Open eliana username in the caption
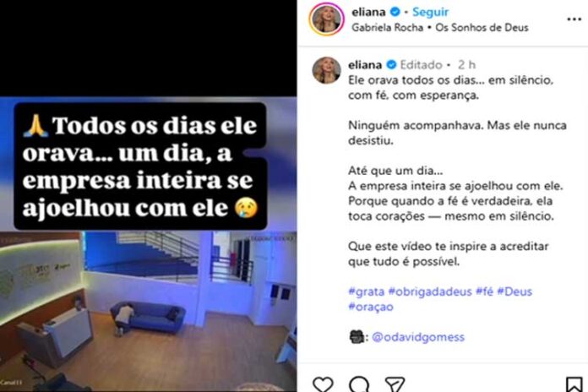Screen dimensions: 588x392 pos(365,65)
